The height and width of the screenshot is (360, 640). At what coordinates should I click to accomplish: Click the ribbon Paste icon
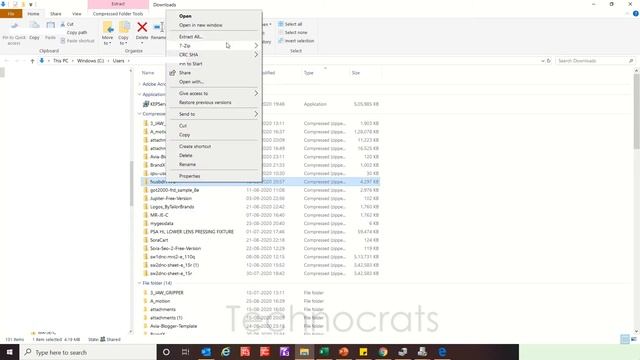tap(50, 26)
